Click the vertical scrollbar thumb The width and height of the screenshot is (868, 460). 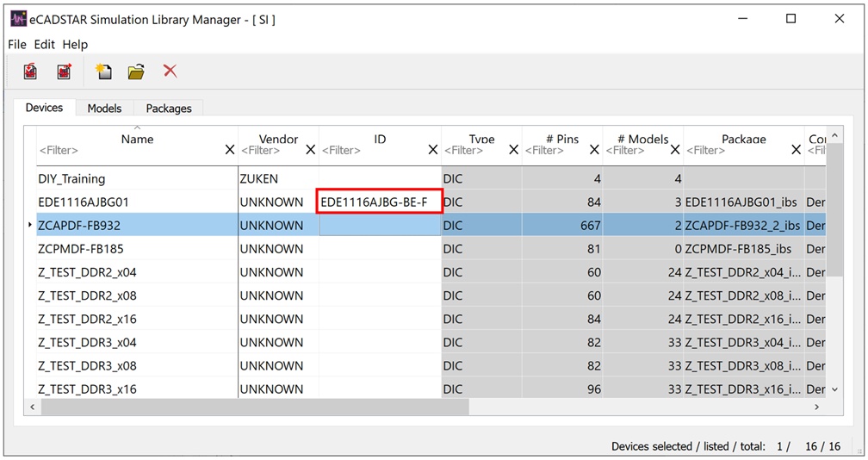(x=834, y=209)
